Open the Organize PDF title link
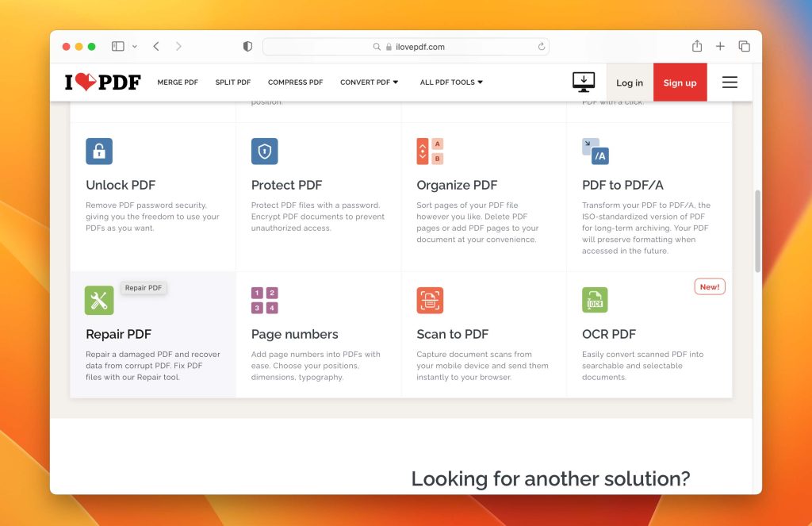 (x=457, y=185)
